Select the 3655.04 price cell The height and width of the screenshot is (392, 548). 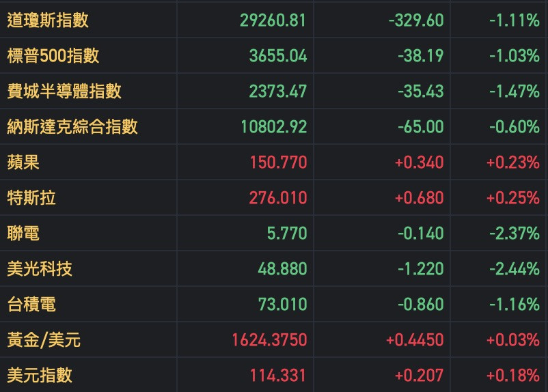coord(278,55)
